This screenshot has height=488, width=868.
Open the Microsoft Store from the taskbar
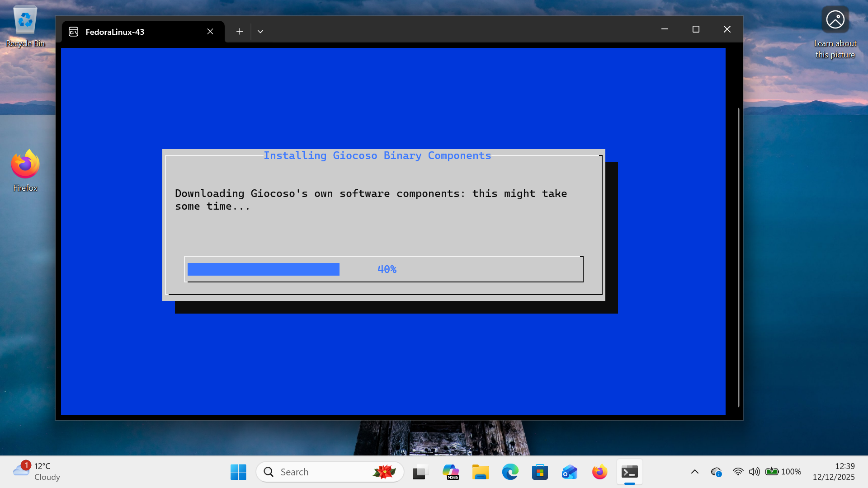tap(540, 471)
